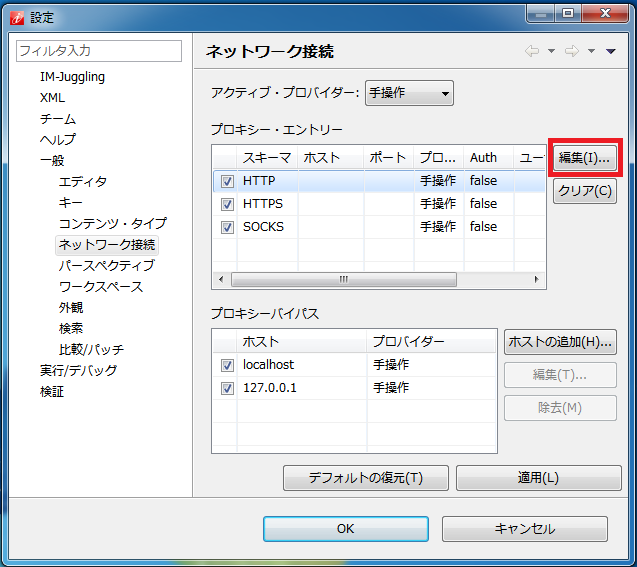637x567 pixels.
Task: Select IM-Juggling in the tree
Action: [x=72, y=77]
